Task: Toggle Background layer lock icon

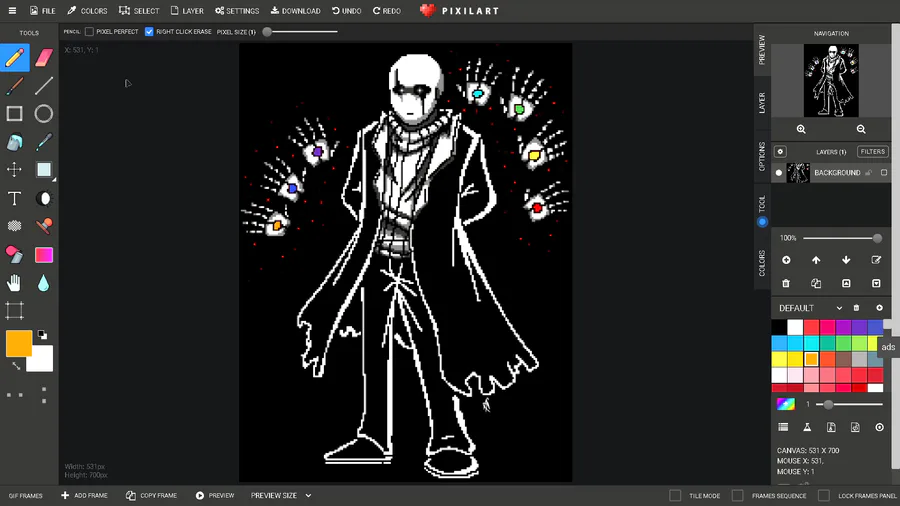Action: 869,173
